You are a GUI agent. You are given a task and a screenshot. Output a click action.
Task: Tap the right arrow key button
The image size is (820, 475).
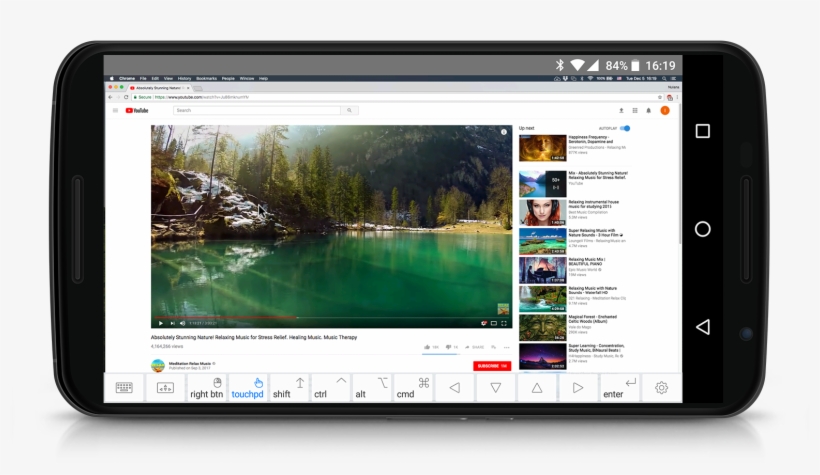coord(578,388)
